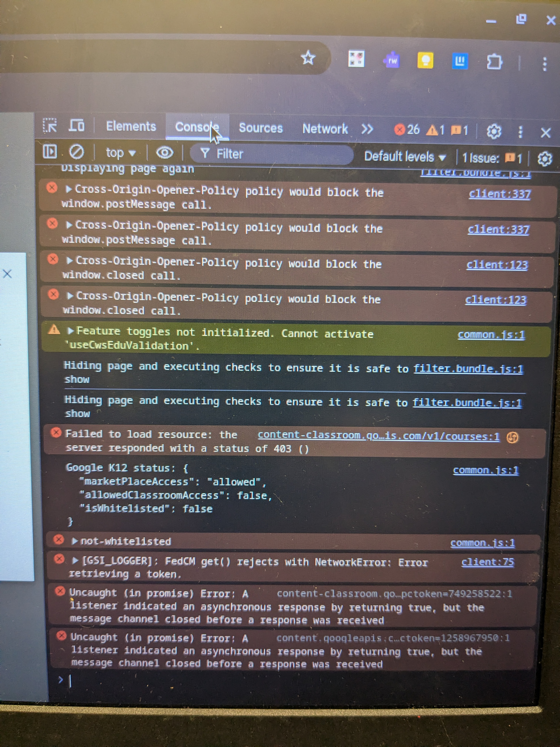Open DevTools three-dot customize menu

click(x=520, y=132)
